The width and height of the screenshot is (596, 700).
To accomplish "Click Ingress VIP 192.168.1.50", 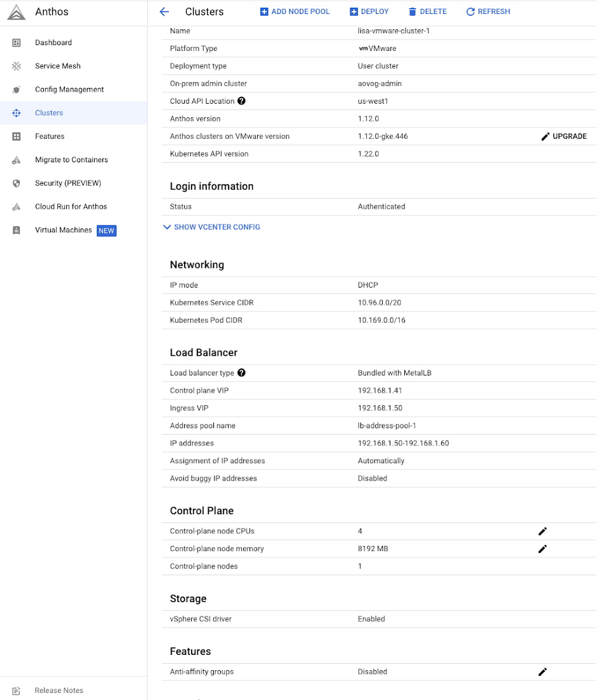I will 380,408.
